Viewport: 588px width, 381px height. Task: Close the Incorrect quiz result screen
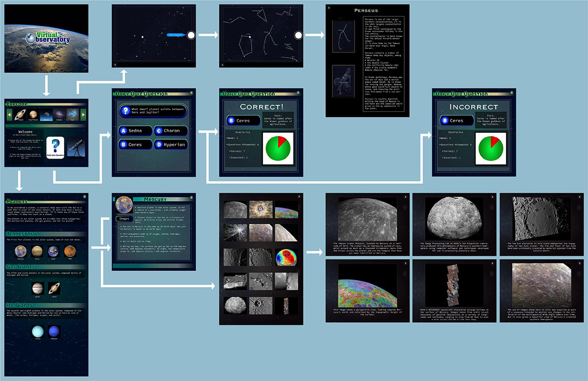[512, 92]
